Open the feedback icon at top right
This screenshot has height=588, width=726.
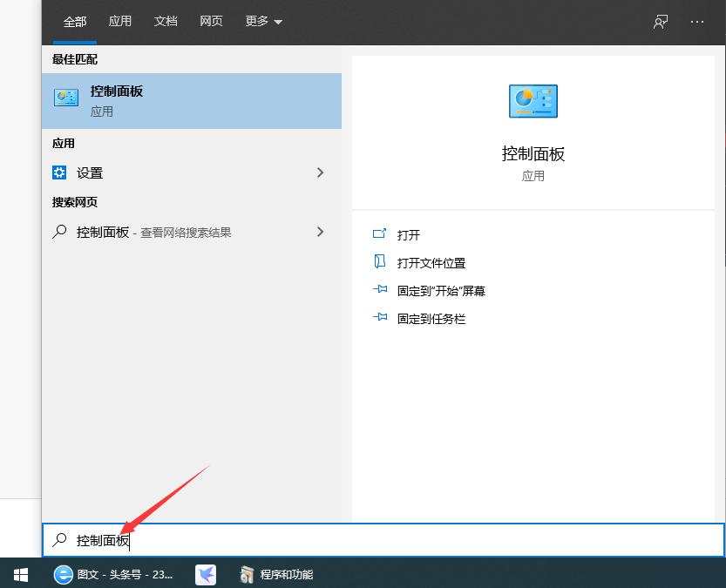[660, 22]
